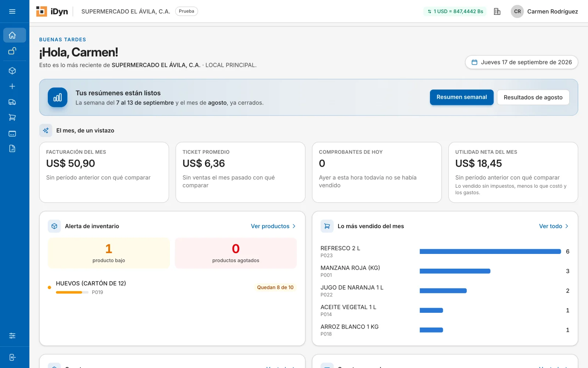Open the Resumen semanal report

coord(462,97)
